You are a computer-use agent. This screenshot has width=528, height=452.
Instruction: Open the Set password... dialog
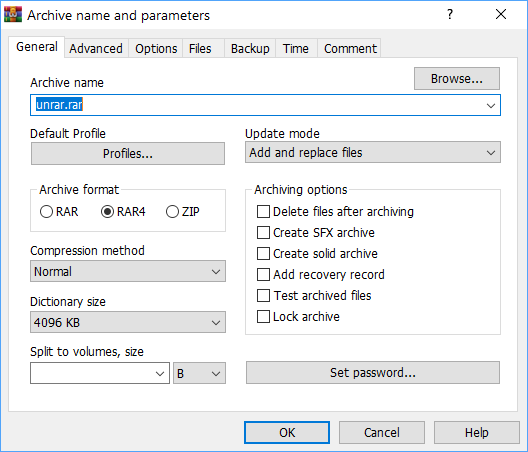click(x=373, y=373)
